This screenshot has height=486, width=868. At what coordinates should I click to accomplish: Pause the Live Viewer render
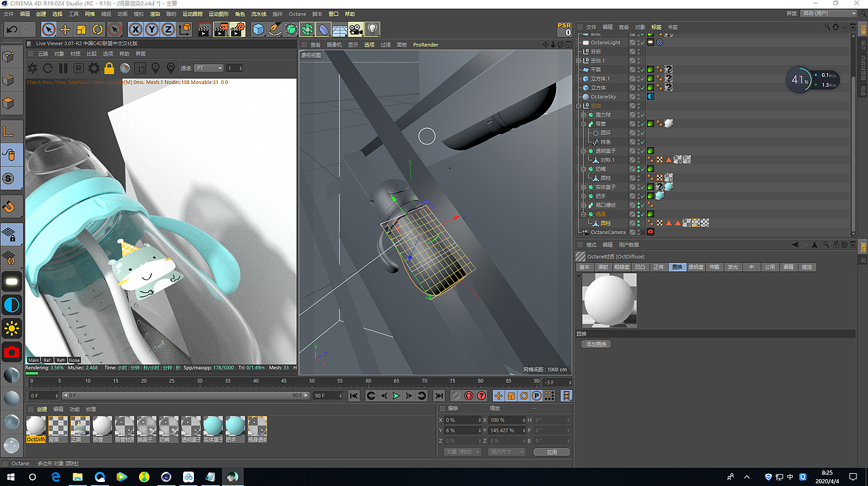pos(63,68)
